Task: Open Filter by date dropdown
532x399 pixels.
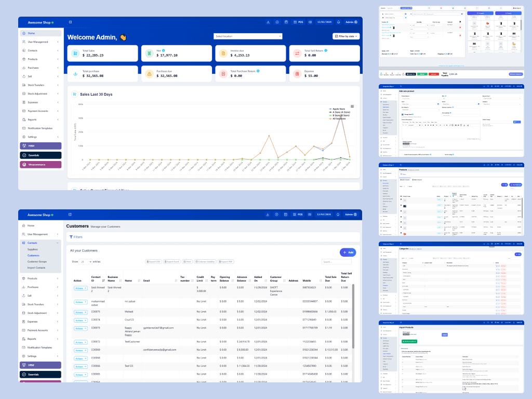Action: (346, 36)
